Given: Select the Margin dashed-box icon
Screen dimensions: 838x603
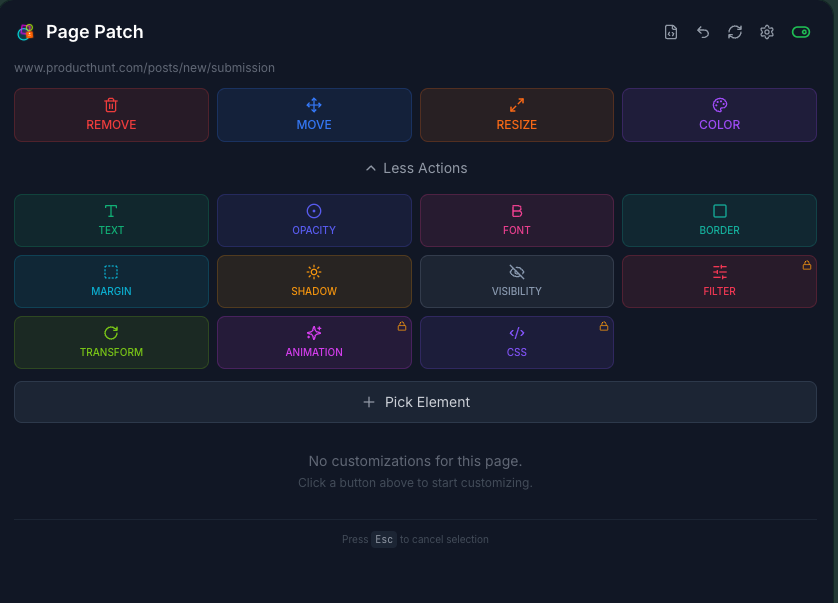Looking at the screenshot, I should point(111,271).
